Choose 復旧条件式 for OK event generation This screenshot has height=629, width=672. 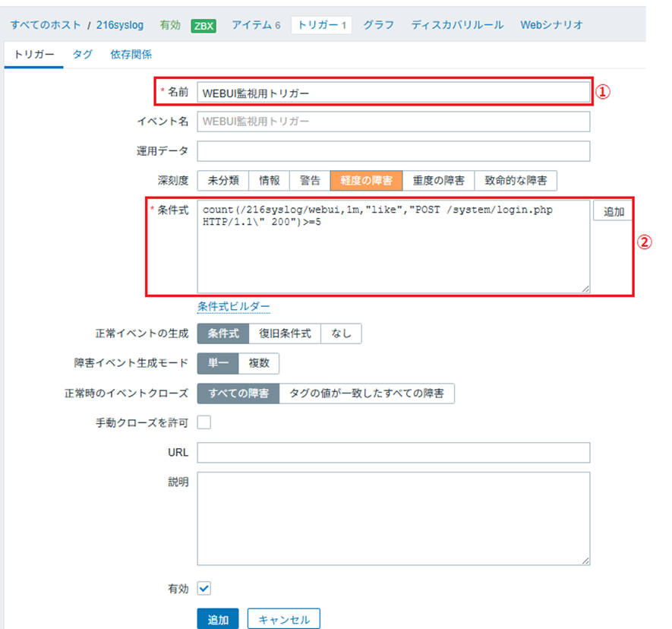285,333
